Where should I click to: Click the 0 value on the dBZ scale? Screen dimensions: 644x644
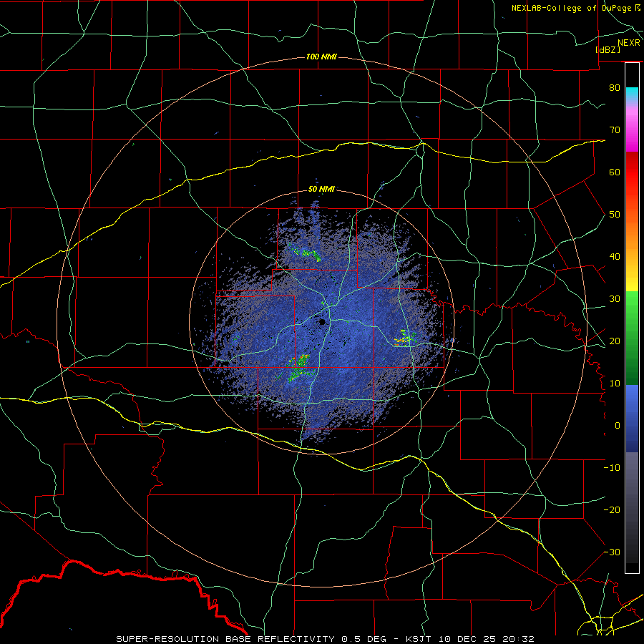618,426
